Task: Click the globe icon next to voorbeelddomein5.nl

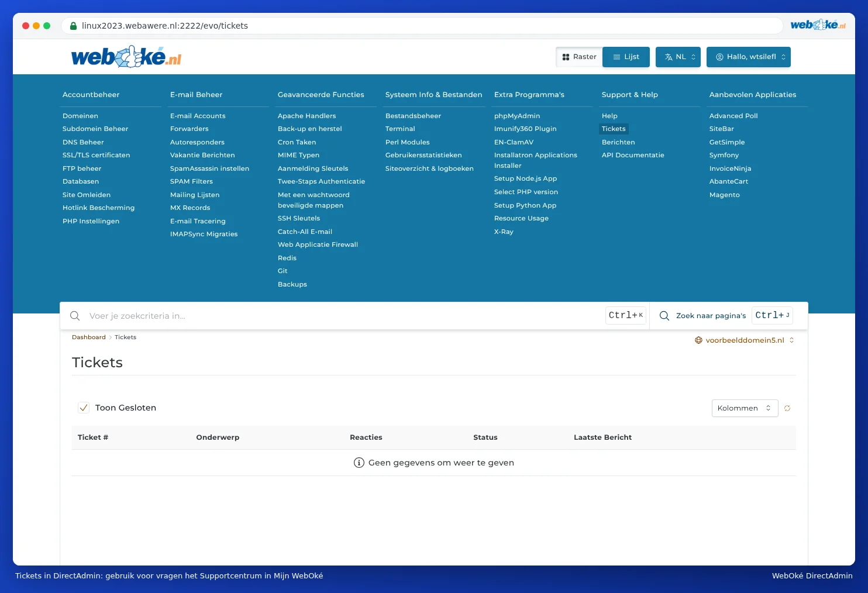Action: (x=698, y=340)
